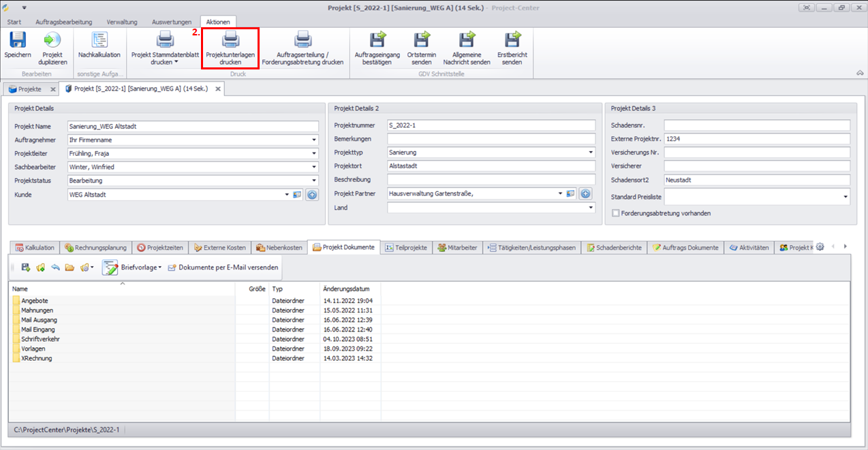Open the Projekttyp dropdown
This screenshot has height=450, width=868.
[590, 152]
